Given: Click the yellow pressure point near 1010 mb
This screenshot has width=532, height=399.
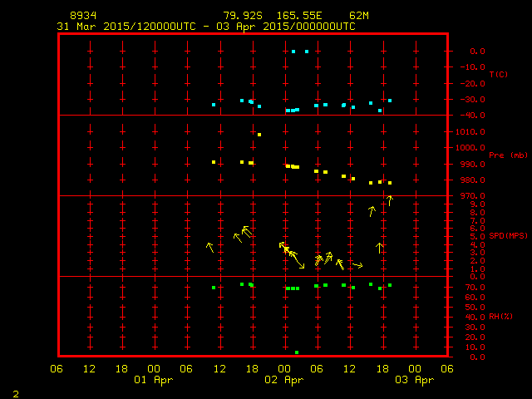Looking at the screenshot, I should 259,134.
